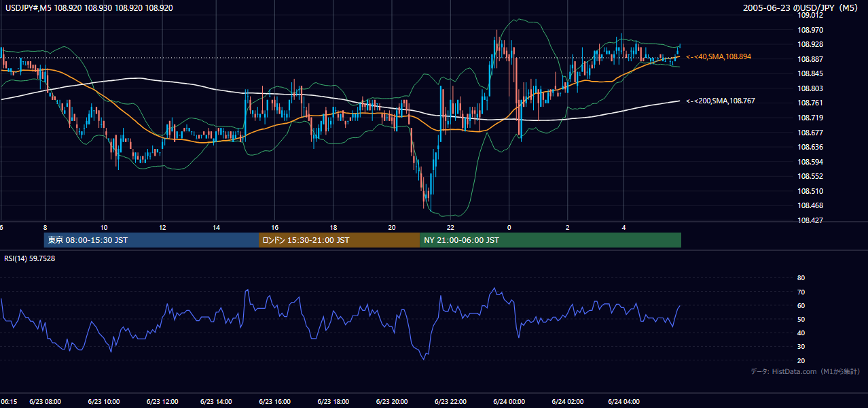
Task: Click price axis value 108.636
Action: tap(810, 147)
